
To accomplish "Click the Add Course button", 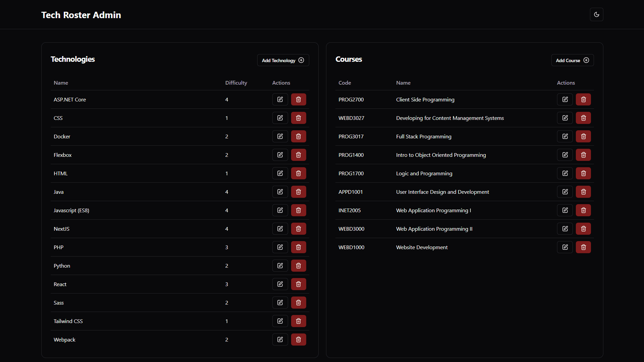I will [x=572, y=60].
